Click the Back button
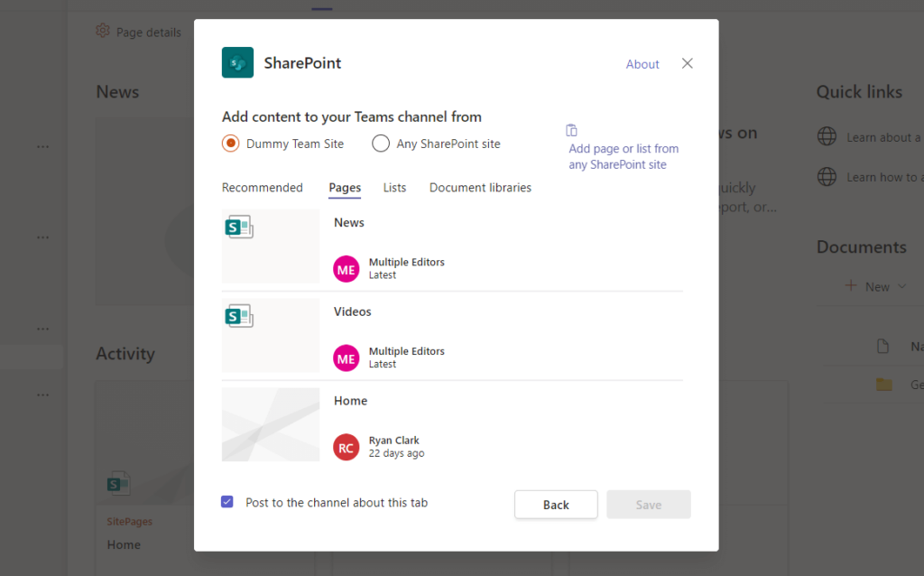Image resolution: width=924 pixels, height=576 pixels. click(x=556, y=505)
